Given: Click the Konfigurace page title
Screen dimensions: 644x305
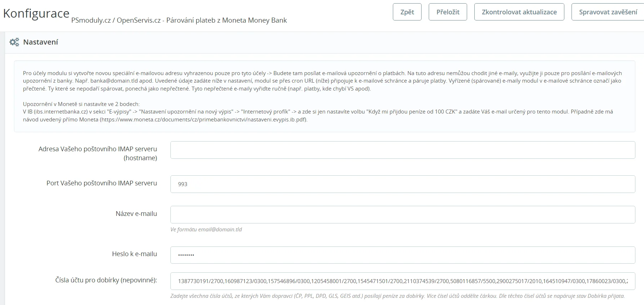Looking at the screenshot, I should (36, 13).
